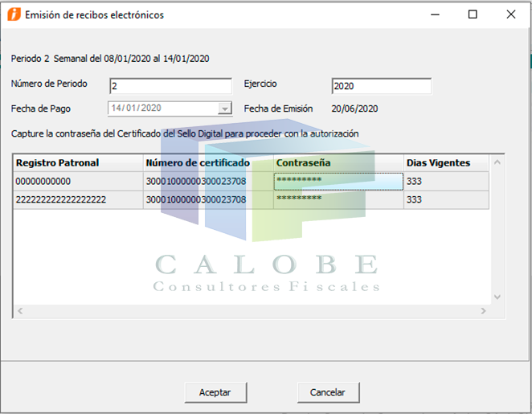Click the Periodo 2 Semanal date range text
532x414 pixels.
pos(110,59)
